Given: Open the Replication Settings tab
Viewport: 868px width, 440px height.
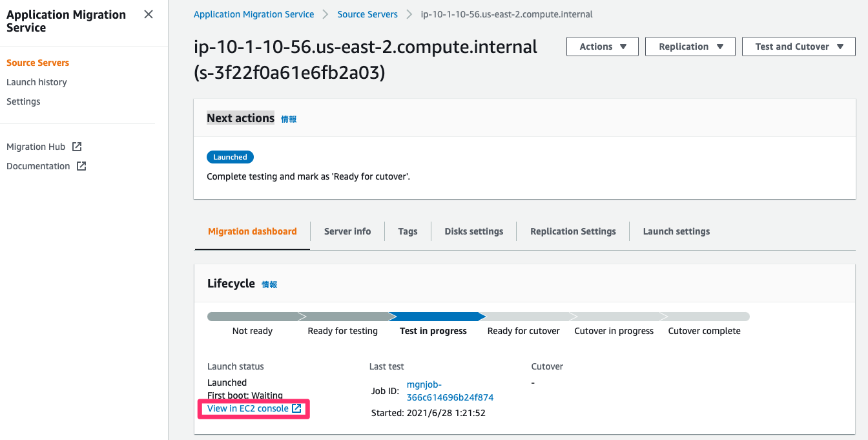Looking at the screenshot, I should 573,231.
